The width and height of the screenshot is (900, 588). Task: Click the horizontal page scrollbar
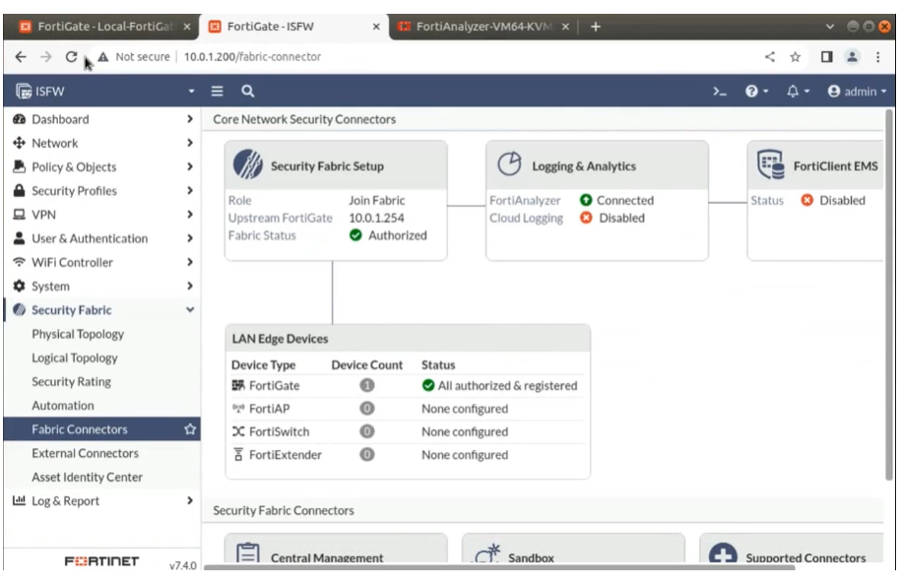click(x=499, y=567)
